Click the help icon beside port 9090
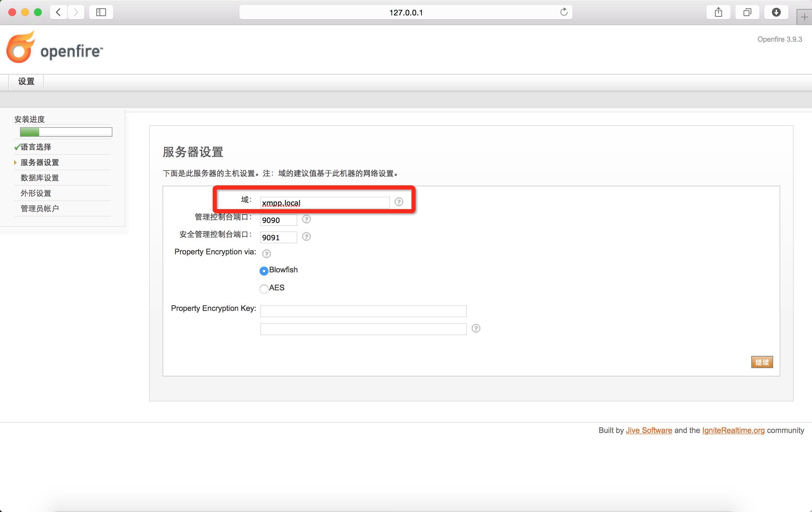Screen dimensions: 812x512 coord(306,219)
